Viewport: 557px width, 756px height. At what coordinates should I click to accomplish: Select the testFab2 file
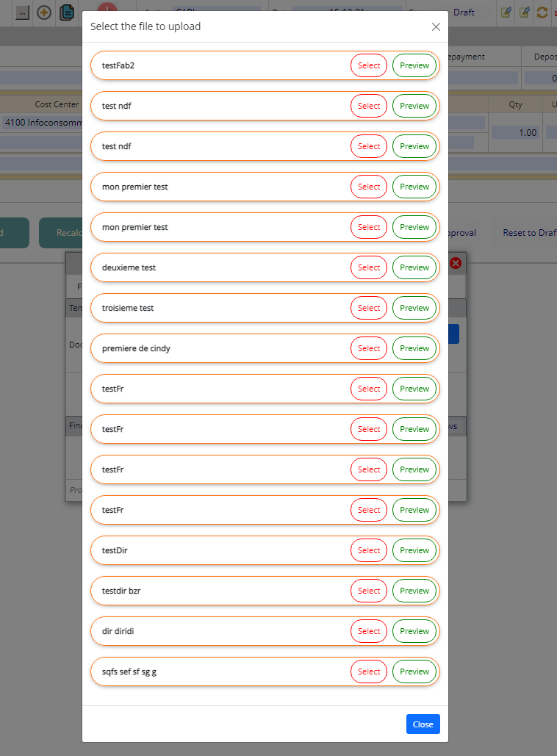368,65
